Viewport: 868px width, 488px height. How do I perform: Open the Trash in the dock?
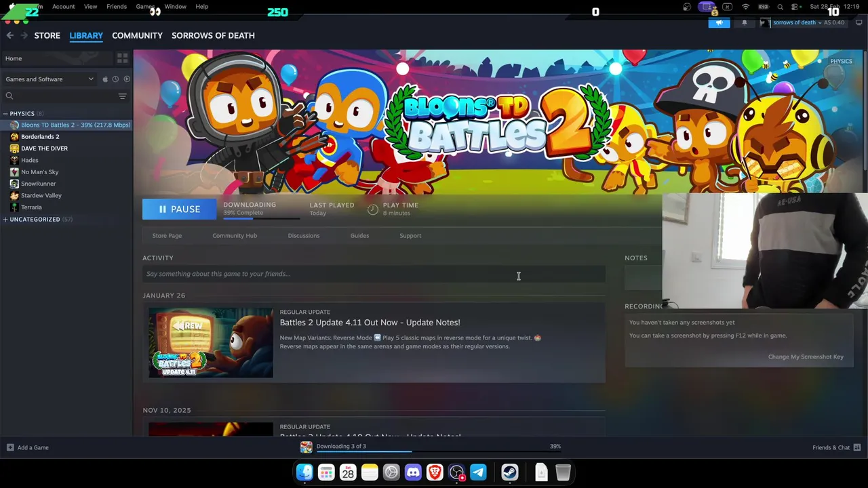[563, 472]
